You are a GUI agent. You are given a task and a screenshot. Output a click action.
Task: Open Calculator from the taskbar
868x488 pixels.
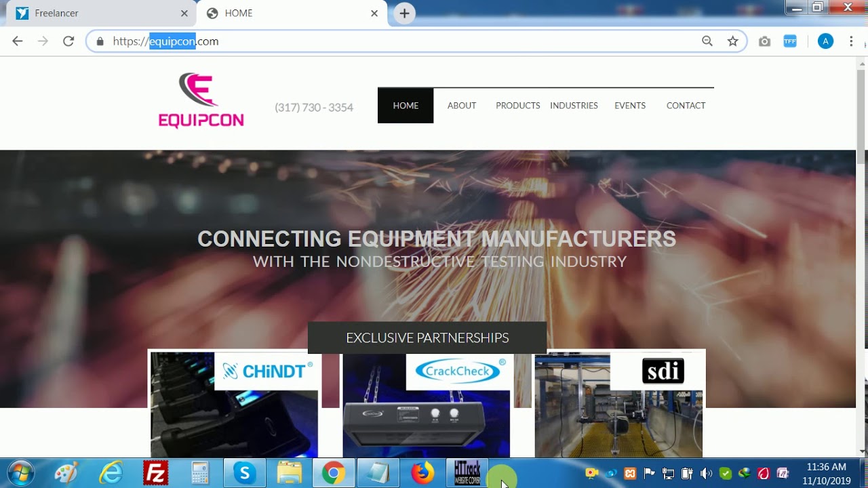200,473
